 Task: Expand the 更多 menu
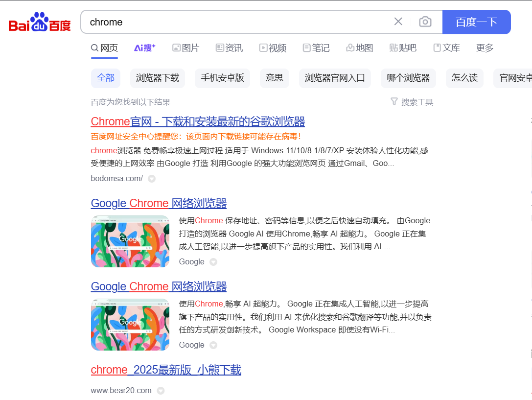click(x=485, y=48)
